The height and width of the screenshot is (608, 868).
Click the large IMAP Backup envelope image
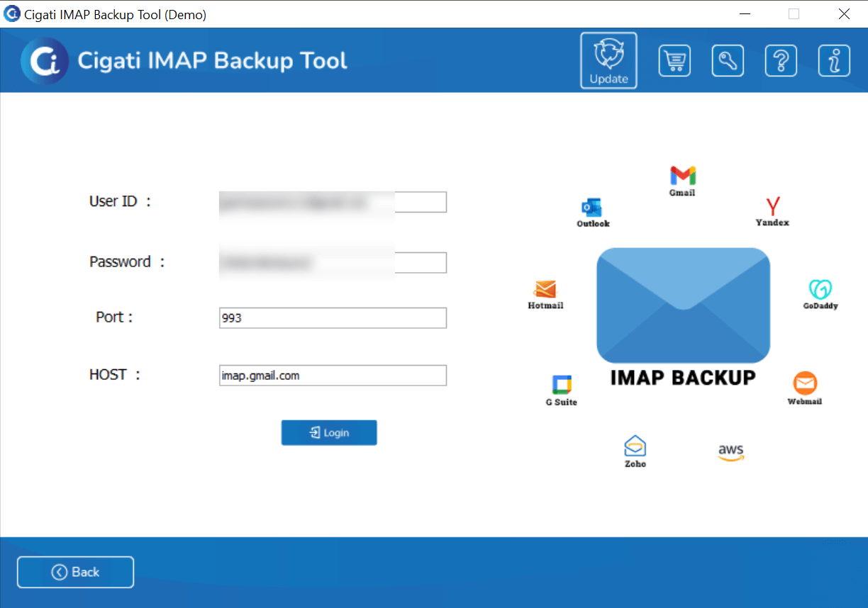pos(684,305)
